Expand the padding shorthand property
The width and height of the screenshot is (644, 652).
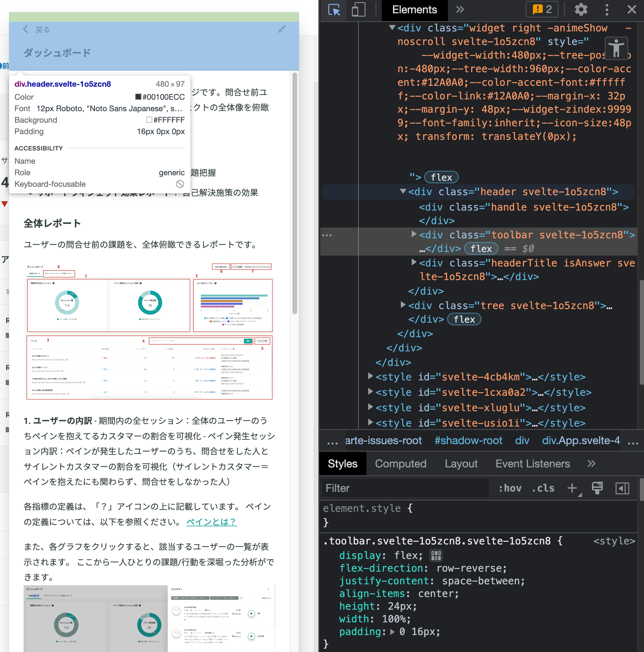tap(392, 632)
